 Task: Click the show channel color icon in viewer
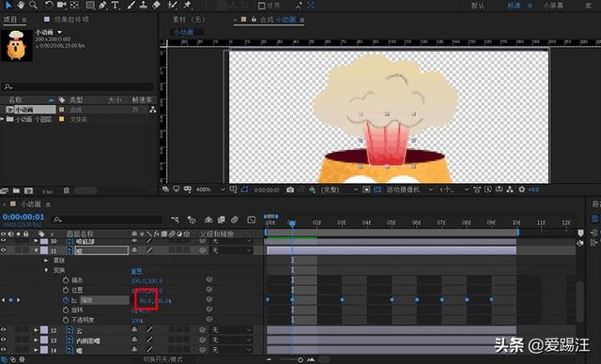312,190
